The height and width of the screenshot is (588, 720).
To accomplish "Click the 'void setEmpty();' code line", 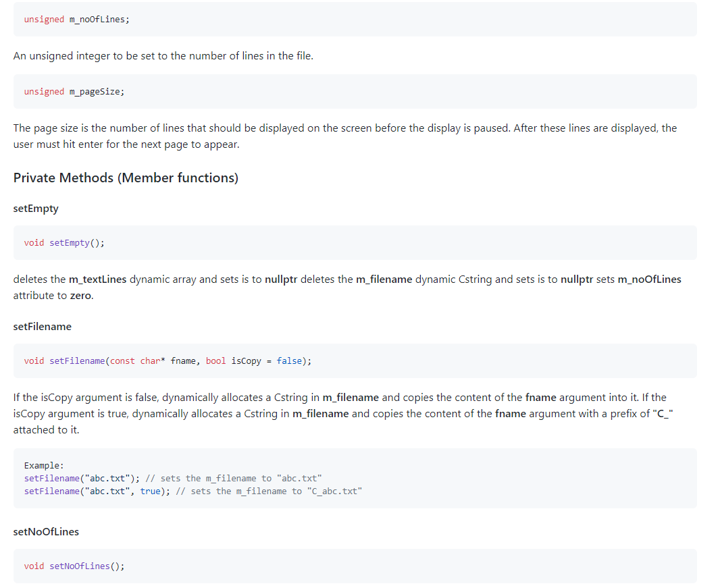I will coord(64,242).
